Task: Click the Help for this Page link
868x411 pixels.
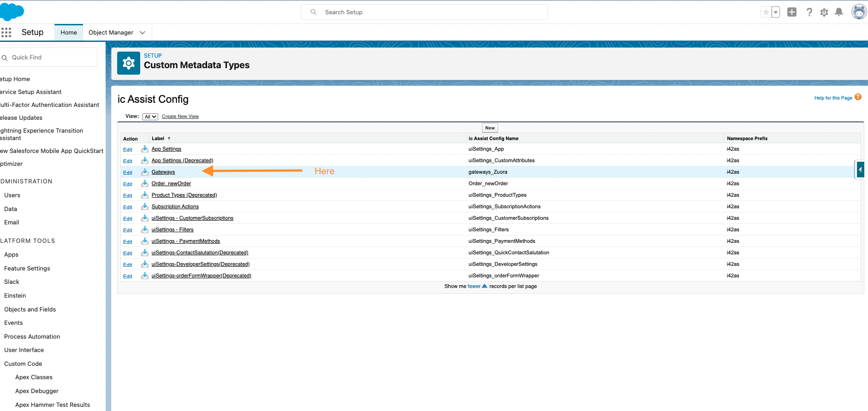Action: coord(833,98)
